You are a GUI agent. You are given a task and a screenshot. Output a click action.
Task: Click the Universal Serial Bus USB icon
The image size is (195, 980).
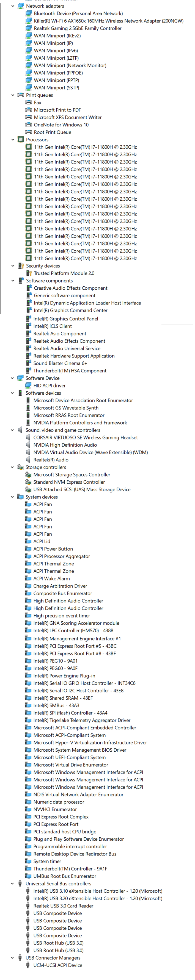(20, 884)
